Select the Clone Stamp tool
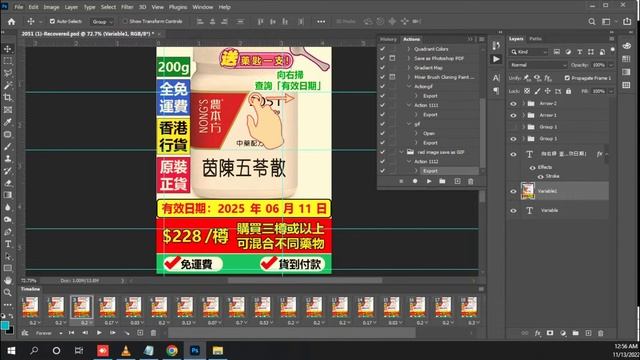The height and width of the screenshot is (360, 640). pyautogui.click(x=8, y=159)
